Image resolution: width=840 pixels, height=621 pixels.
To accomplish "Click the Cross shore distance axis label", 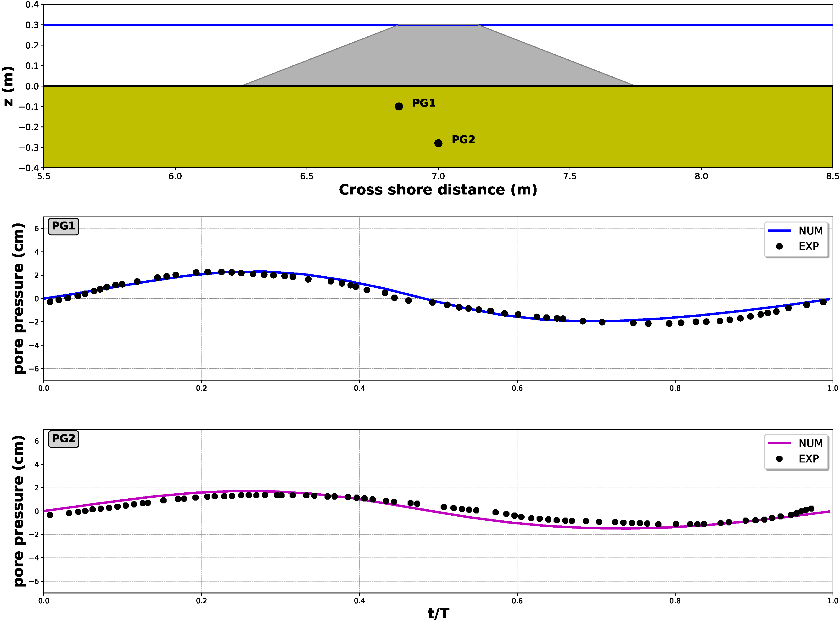I will (438, 190).
